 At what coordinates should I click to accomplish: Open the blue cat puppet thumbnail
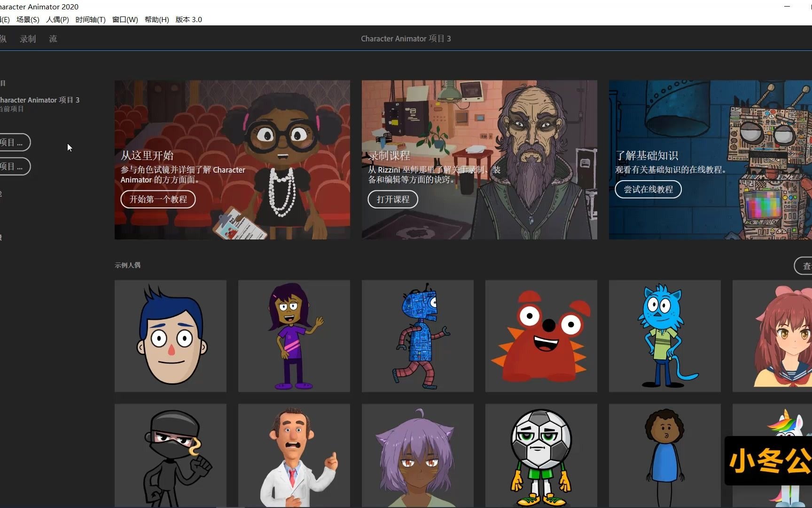coord(664,336)
